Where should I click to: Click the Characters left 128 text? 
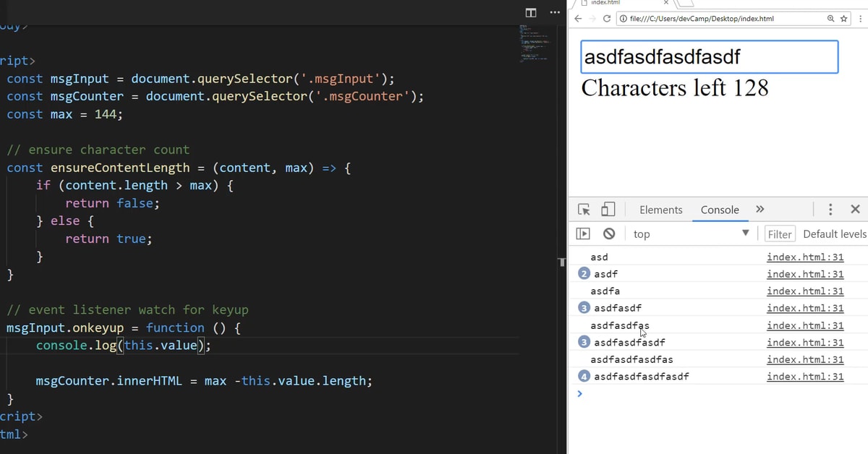coord(675,88)
